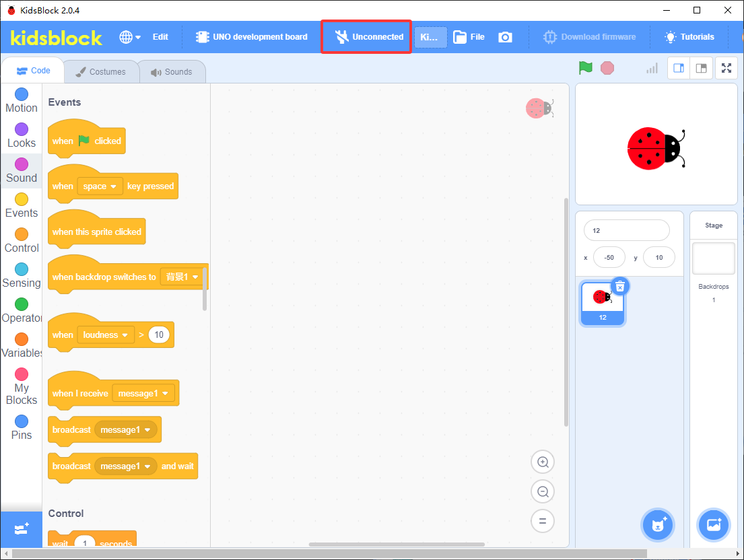744x560 pixels.
Task: Select the Operators category
Action: click(x=22, y=311)
